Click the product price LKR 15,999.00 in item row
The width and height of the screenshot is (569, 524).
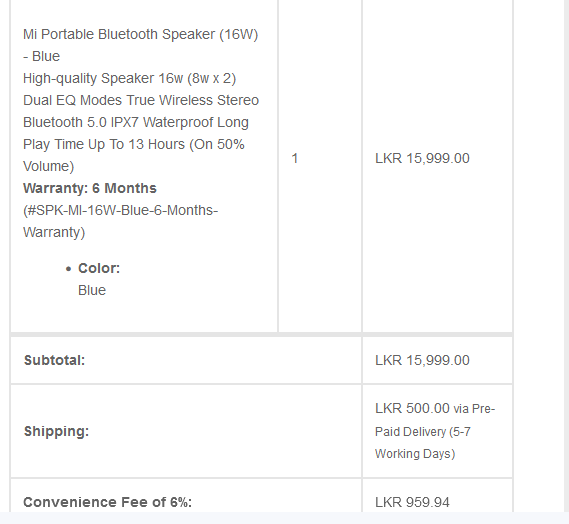pyautogui.click(x=422, y=158)
